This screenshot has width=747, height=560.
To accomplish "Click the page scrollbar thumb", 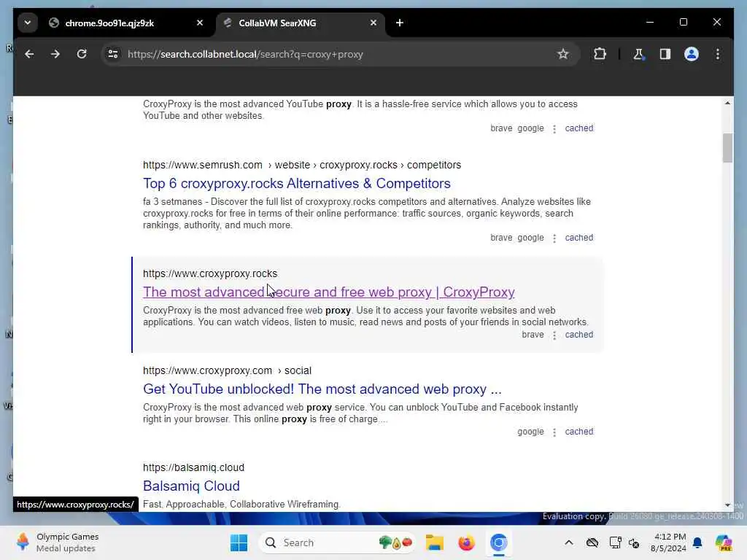I will point(727,148).
